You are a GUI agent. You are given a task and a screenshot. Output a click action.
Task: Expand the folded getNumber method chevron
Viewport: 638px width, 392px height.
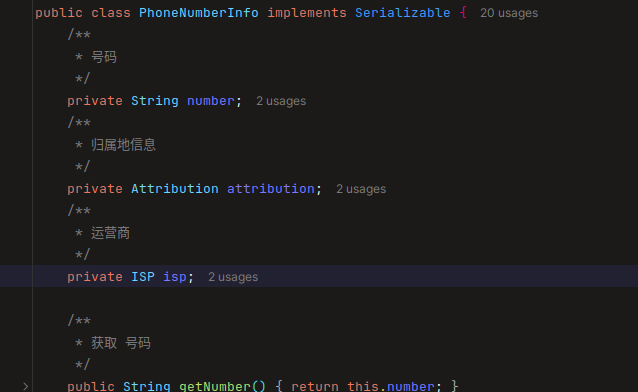pos(26,386)
